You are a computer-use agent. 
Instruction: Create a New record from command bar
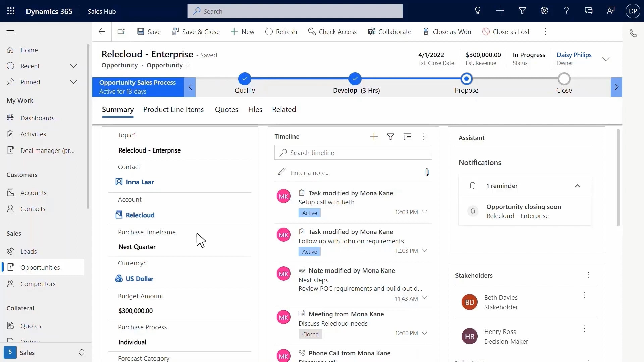point(242,32)
